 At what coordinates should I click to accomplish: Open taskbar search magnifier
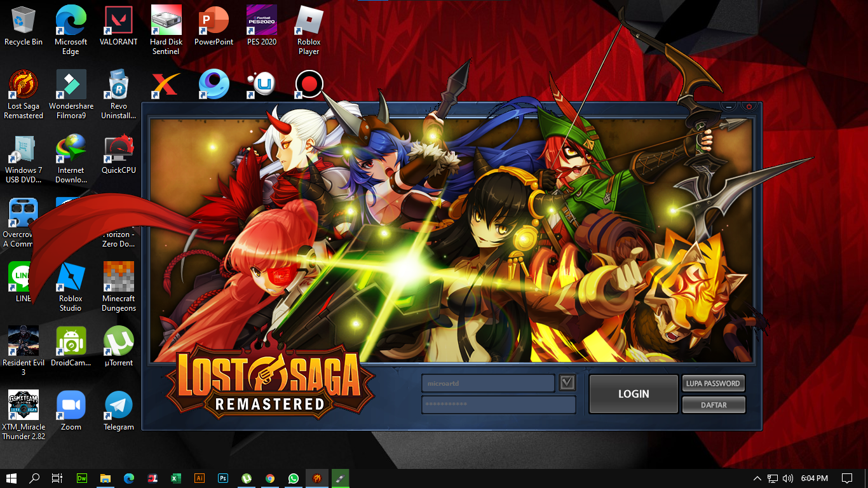click(34, 478)
